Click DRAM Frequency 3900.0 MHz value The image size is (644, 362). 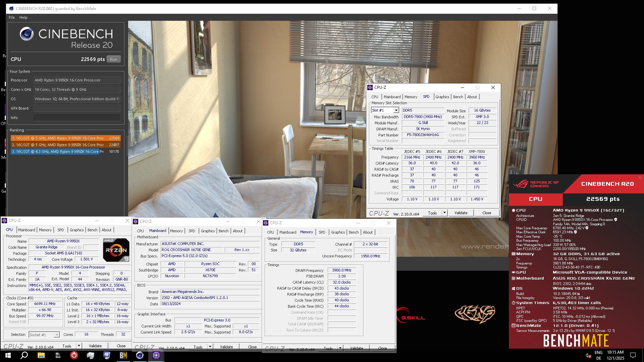342,270
